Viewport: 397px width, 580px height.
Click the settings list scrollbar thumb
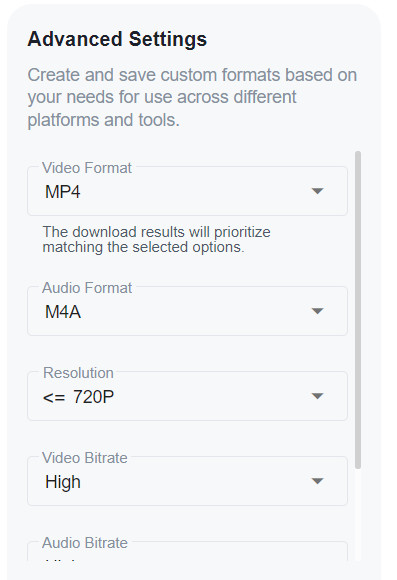pos(357,310)
